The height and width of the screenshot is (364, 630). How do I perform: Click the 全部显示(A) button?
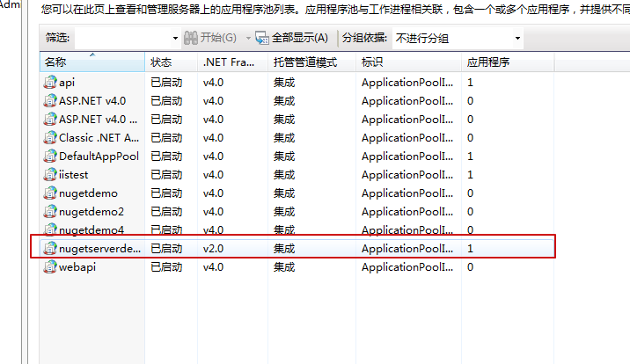point(292,38)
